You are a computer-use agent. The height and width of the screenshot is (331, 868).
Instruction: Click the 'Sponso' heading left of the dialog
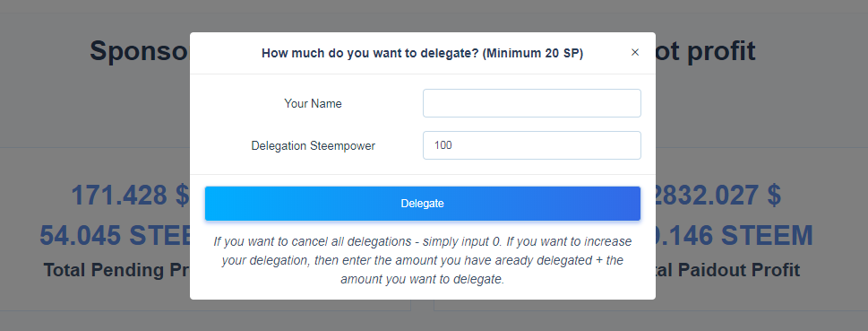(x=140, y=51)
